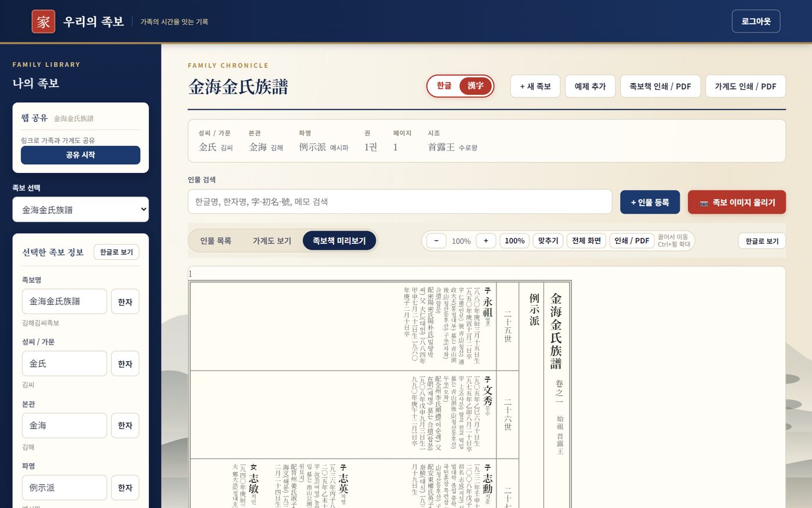Image resolution: width=812 pixels, height=508 pixels.
Task: Click 한자 button beside 성씨 / 가문 field
Action: [125, 363]
